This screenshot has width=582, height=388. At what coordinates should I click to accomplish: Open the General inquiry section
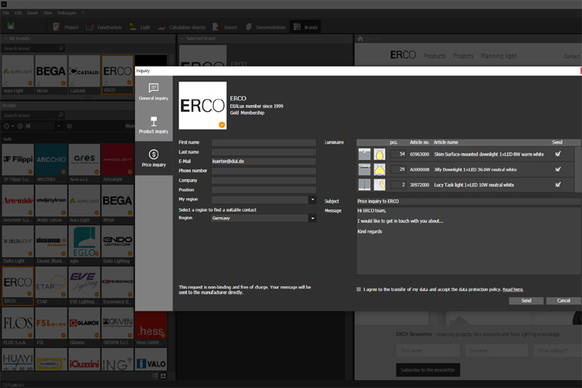(153, 92)
